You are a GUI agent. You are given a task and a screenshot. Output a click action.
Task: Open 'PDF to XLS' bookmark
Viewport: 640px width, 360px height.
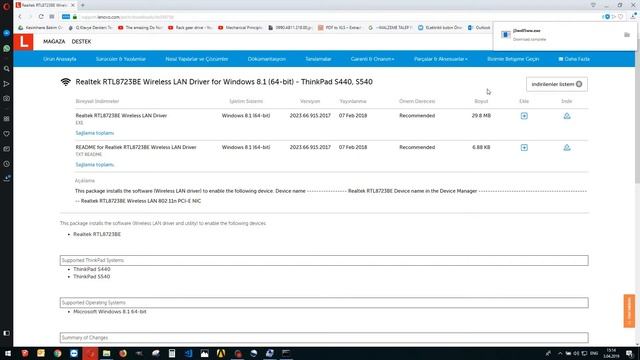[340, 28]
